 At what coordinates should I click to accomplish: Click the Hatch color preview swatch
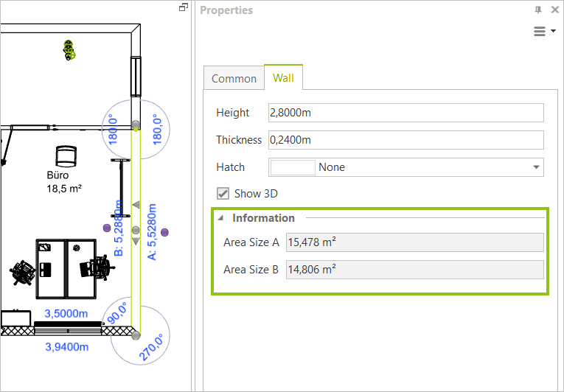pyautogui.click(x=293, y=167)
